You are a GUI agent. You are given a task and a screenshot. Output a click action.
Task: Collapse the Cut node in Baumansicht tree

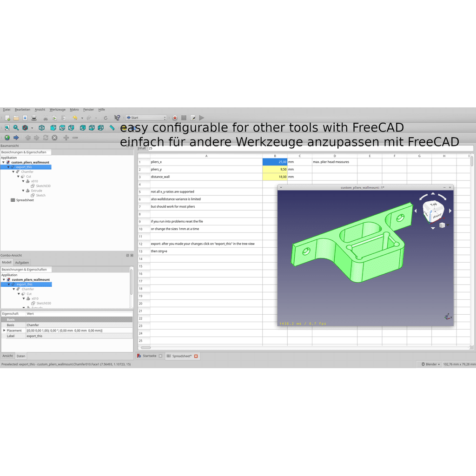[x=18, y=176]
